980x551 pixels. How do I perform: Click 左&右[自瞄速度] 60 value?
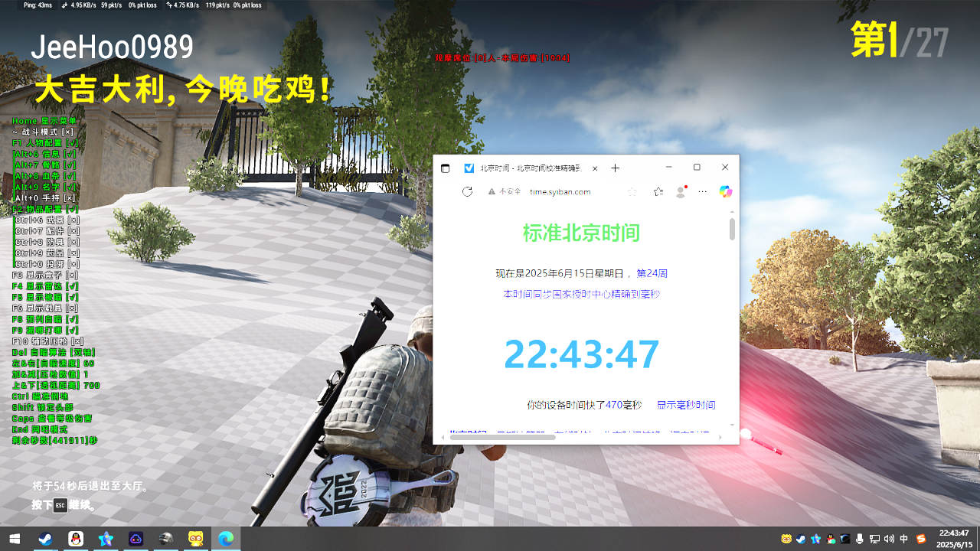tap(54, 363)
